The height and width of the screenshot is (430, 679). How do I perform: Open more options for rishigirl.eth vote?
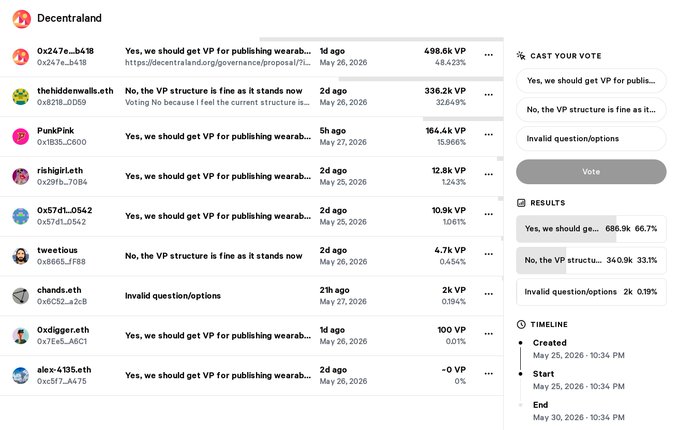[488, 174]
